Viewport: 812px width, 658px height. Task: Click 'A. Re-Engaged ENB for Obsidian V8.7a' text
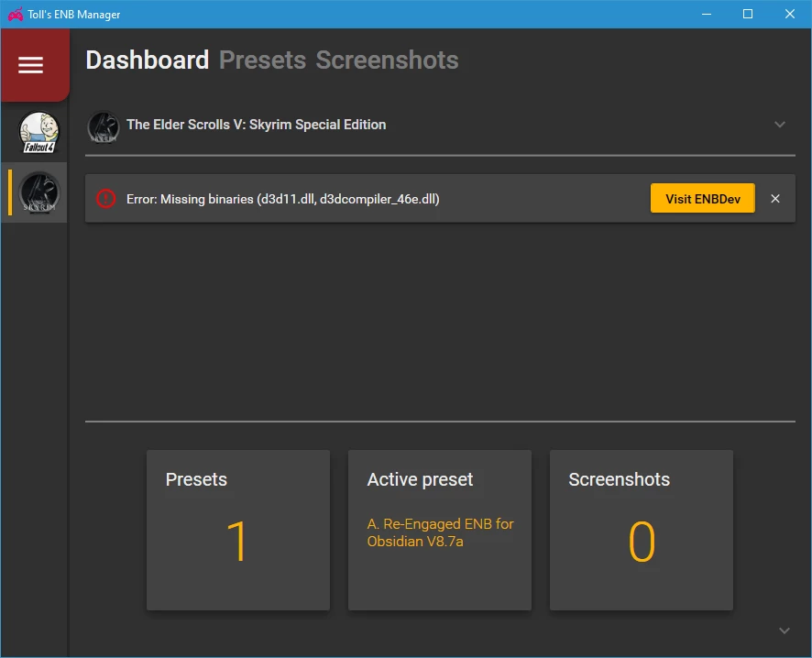point(440,532)
